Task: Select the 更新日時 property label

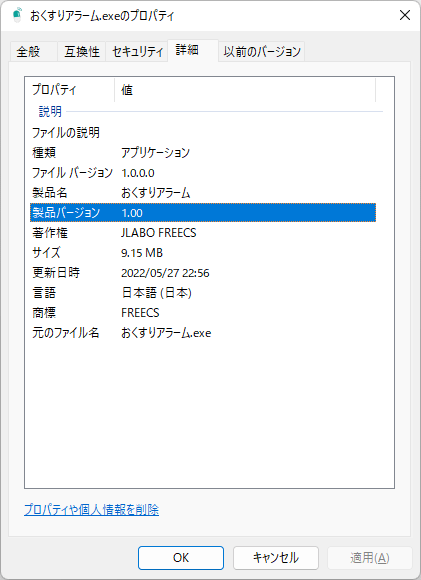Action: [x=56, y=273]
